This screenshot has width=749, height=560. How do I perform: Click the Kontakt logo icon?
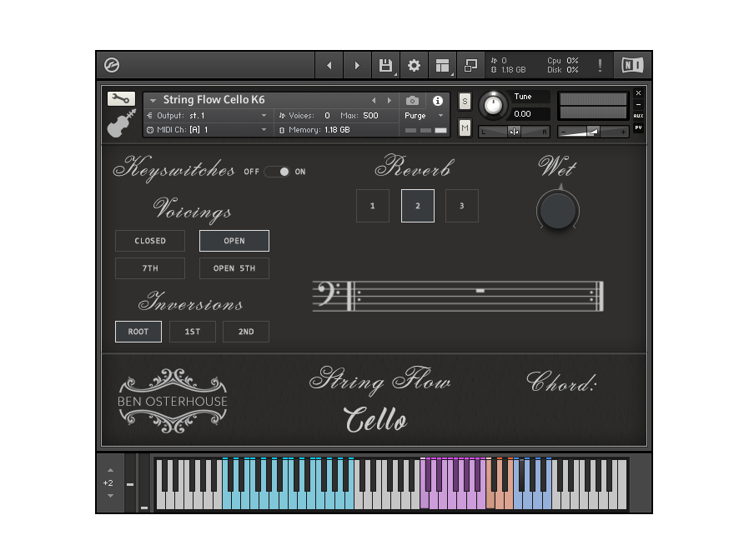pyautogui.click(x=112, y=65)
